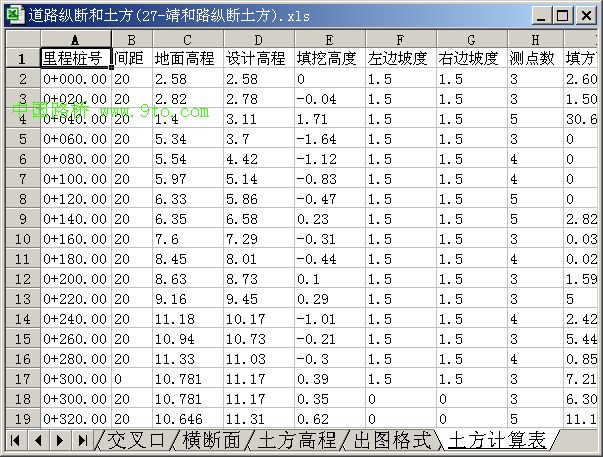The height and width of the screenshot is (457, 603).
Task: Select column E header
Action: (x=329, y=38)
